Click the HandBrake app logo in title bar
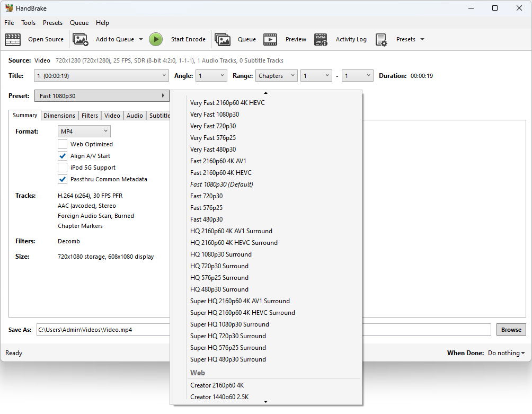Viewport: 532px width, 414px height. coord(9,8)
